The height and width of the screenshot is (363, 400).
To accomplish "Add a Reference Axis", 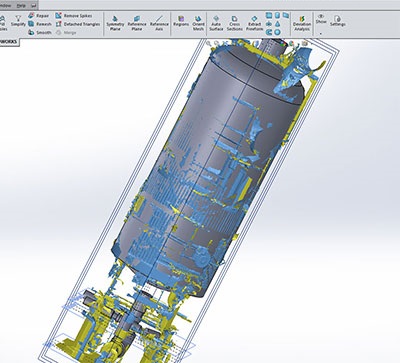I will point(159,23).
